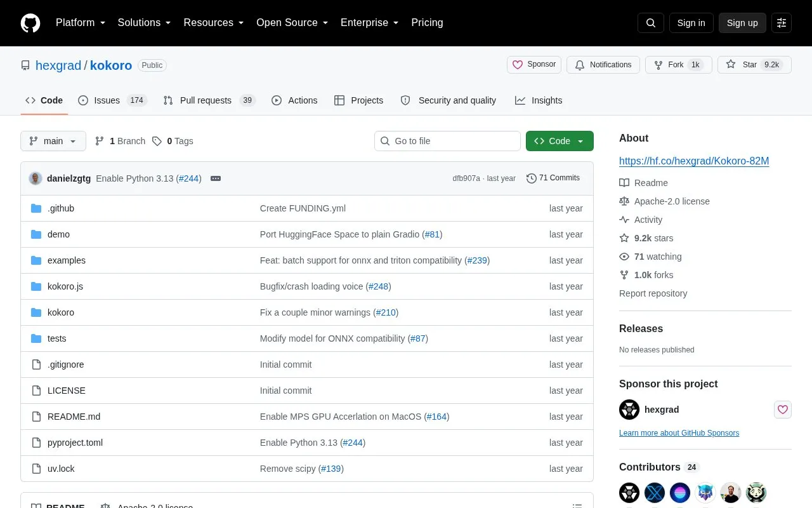Click the blue X contributor avatar
The width and height of the screenshot is (812, 508).
(x=655, y=493)
